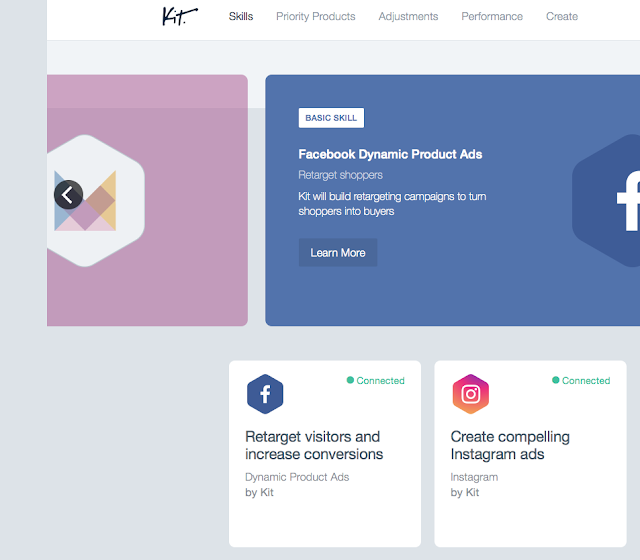640x560 pixels.
Task: Open the Skills tab
Action: pos(241,16)
